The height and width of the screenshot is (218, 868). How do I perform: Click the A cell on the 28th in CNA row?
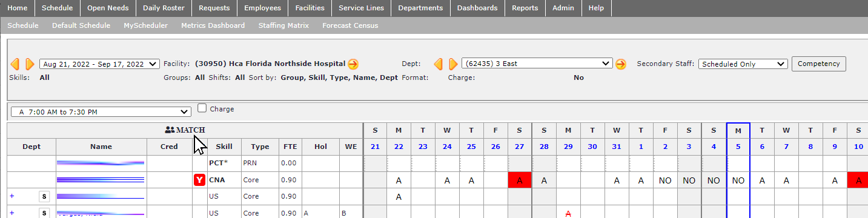544,180
